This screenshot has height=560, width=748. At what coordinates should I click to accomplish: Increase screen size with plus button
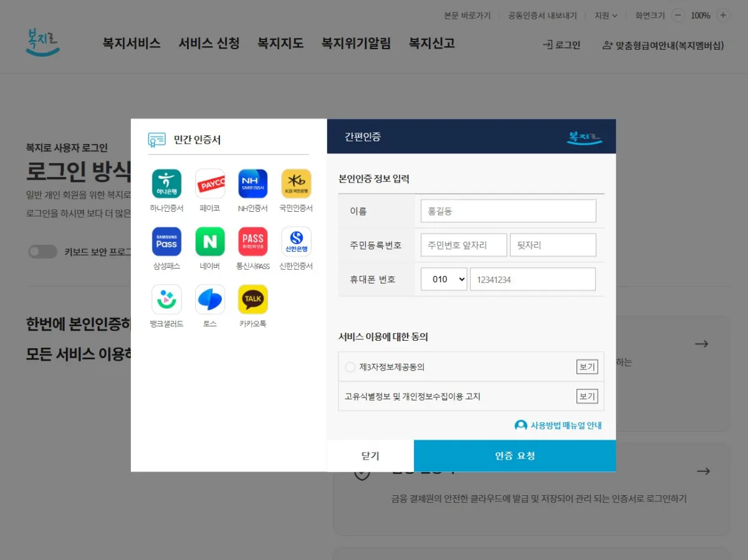pyautogui.click(x=723, y=16)
